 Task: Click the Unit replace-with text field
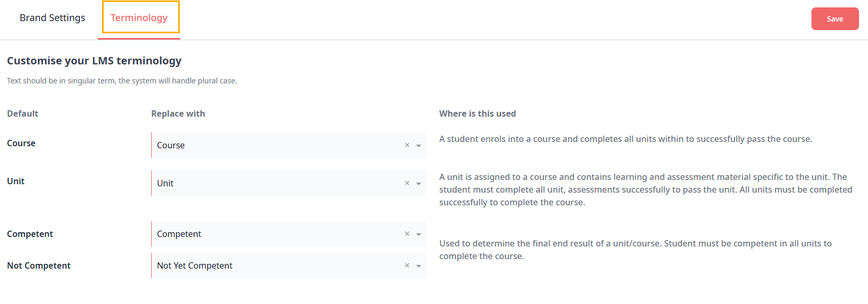pos(275,183)
